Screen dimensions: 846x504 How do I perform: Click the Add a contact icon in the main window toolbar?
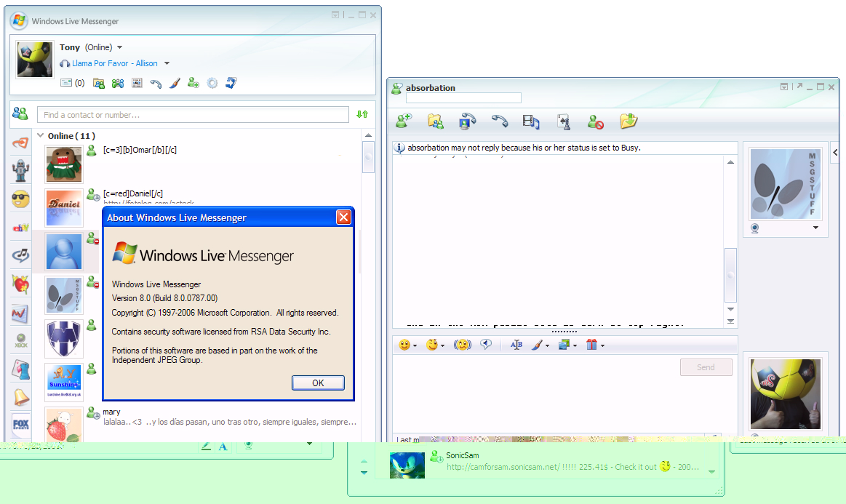[193, 83]
